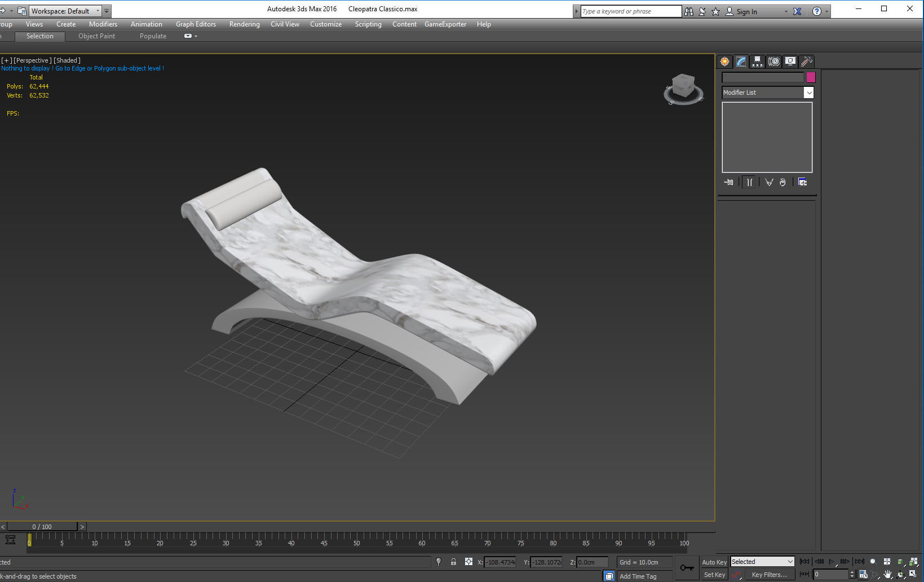Image resolution: width=924 pixels, height=582 pixels.
Task: Click the time slider 0 / 100 thumb
Action: pyautogui.click(x=42, y=527)
